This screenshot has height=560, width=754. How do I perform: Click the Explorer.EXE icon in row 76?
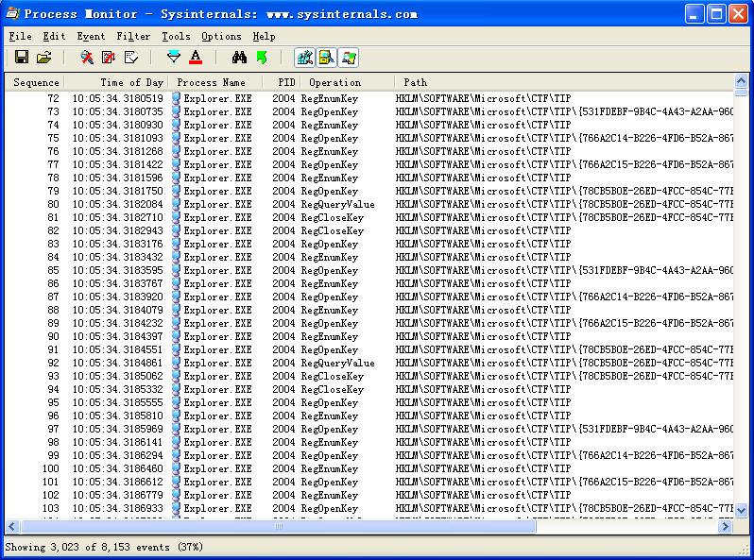tap(176, 151)
